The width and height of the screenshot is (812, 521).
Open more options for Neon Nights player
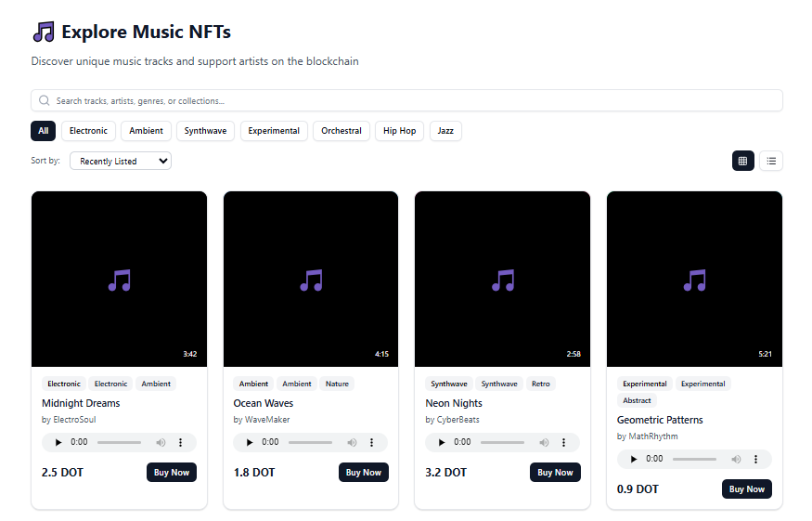pyautogui.click(x=563, y=442)
